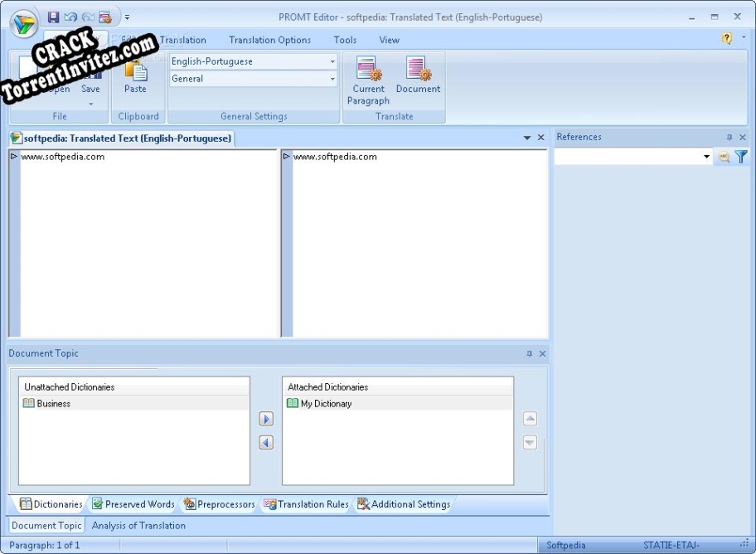This screenshot has height=554, width=756.
Task: Expand the References search dropdown
Action: click(706, 157)
